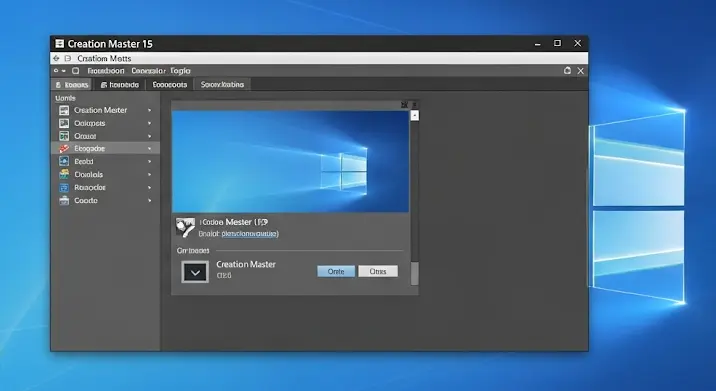Click the second small icon at panel's top-right

(x=414, y=105)
